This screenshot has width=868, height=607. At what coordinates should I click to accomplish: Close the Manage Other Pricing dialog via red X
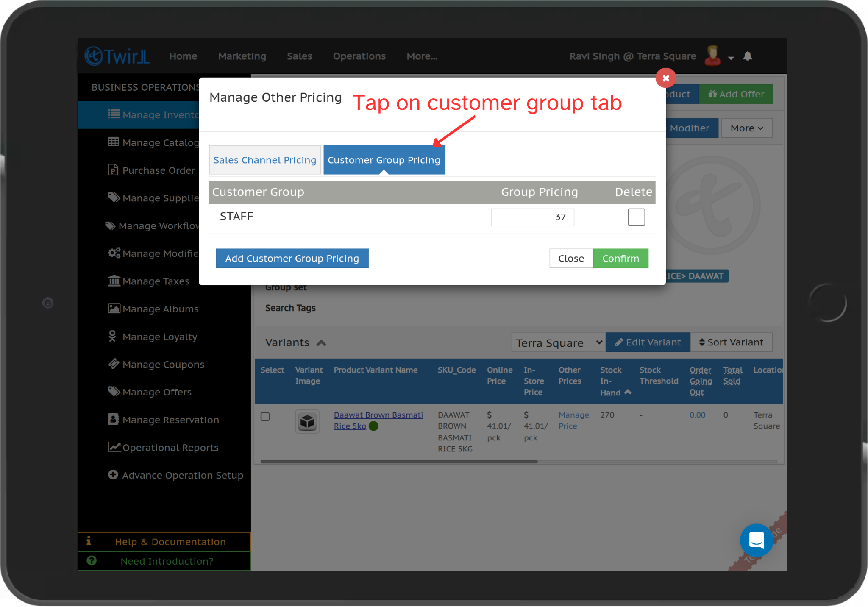pos(665,78)
